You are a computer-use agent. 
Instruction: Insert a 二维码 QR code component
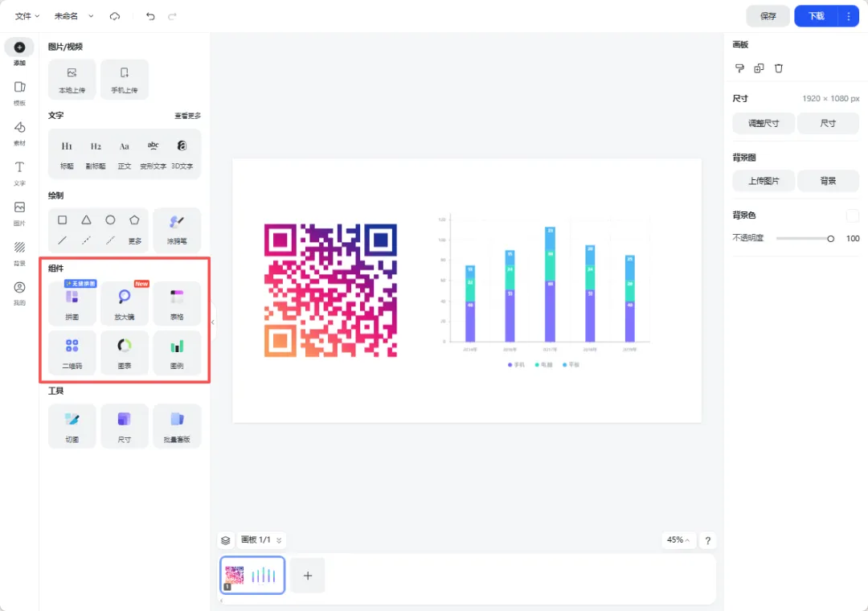pos(72,352)
